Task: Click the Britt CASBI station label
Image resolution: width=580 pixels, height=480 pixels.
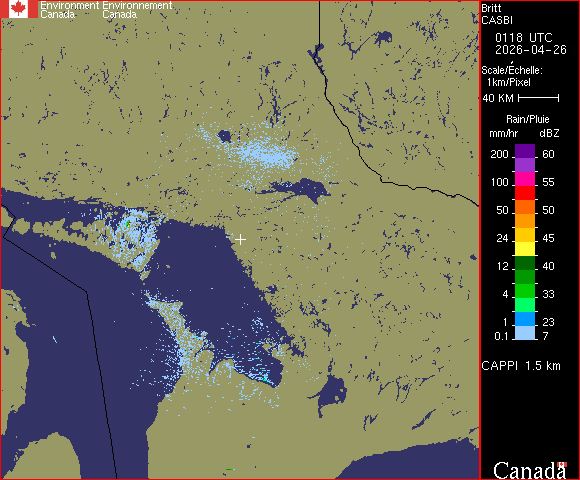Action: (496, 14)
